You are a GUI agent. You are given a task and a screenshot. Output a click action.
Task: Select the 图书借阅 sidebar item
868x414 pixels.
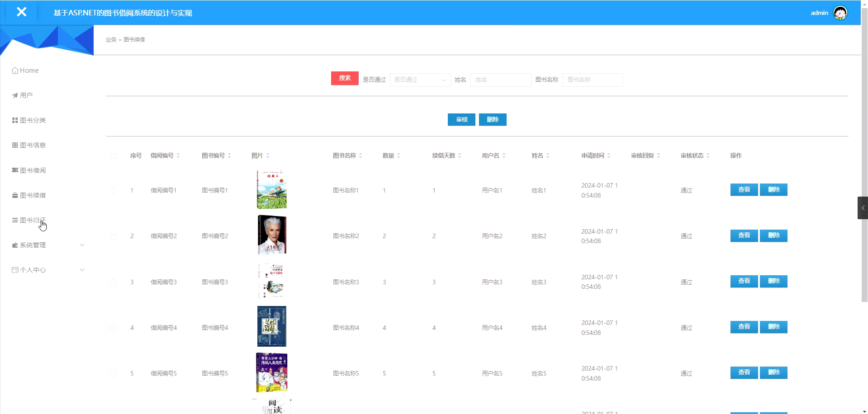click(33, 170)
